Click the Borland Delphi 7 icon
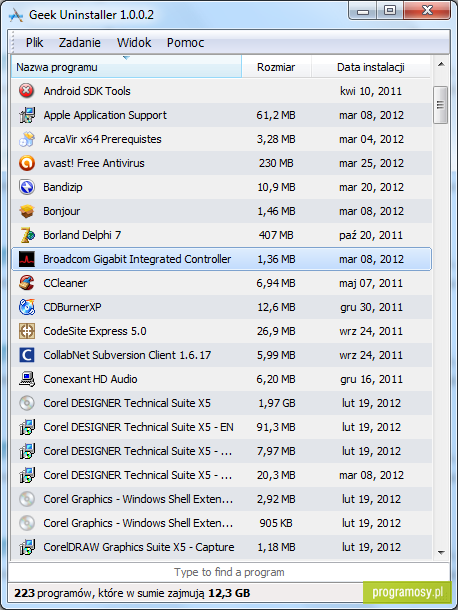Screen dimensions: 458x610 tap(27, 235)
